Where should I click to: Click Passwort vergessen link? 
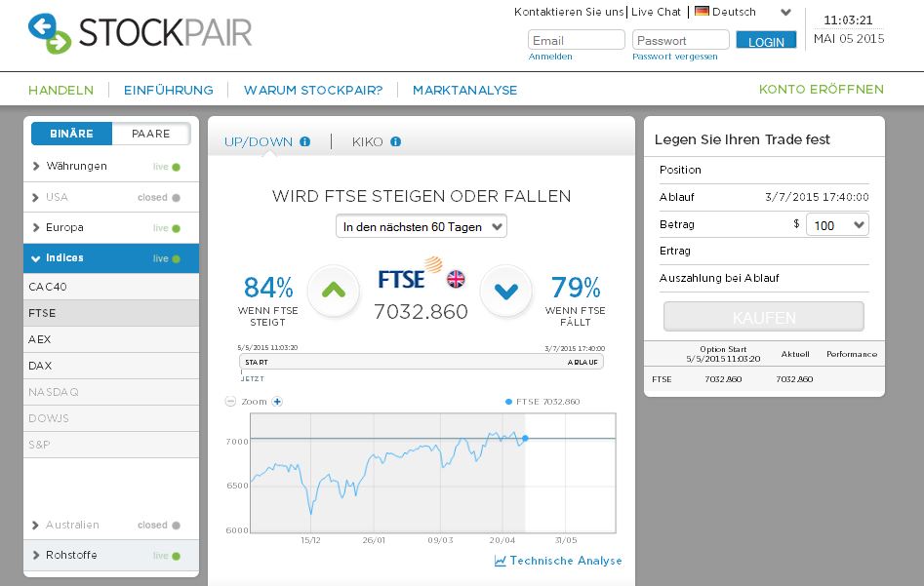675,57
